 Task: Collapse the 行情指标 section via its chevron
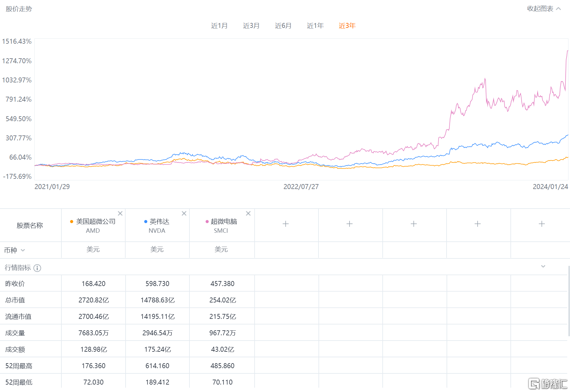[x=543, y=266]
